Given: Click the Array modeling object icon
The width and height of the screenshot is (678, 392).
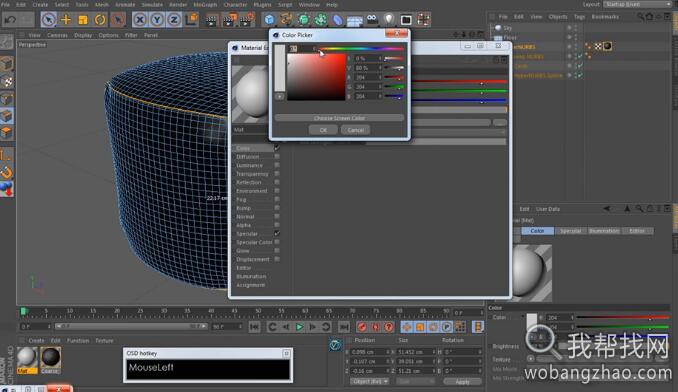Looking at the screenshot, I should tap(320, 20).
